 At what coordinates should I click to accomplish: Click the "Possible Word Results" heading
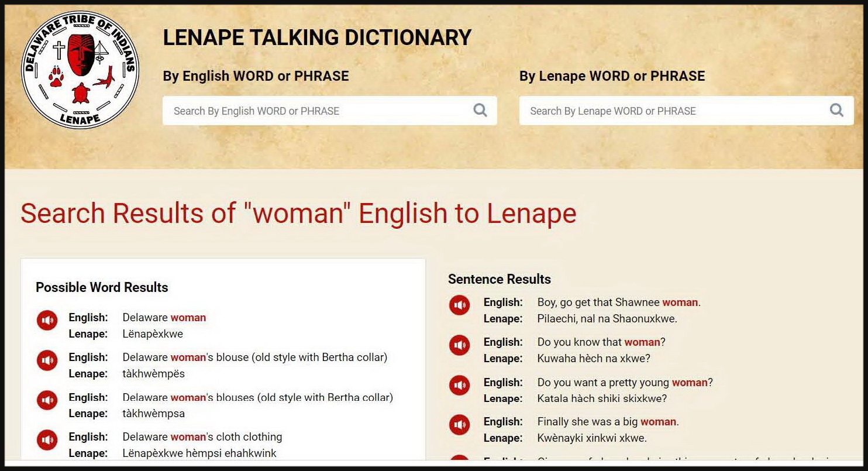[x=101, y=287]
